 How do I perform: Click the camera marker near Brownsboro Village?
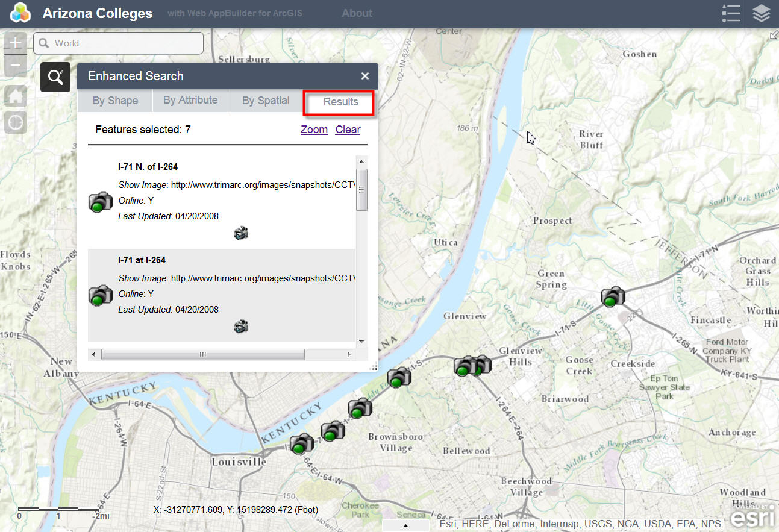click(360, 408)
